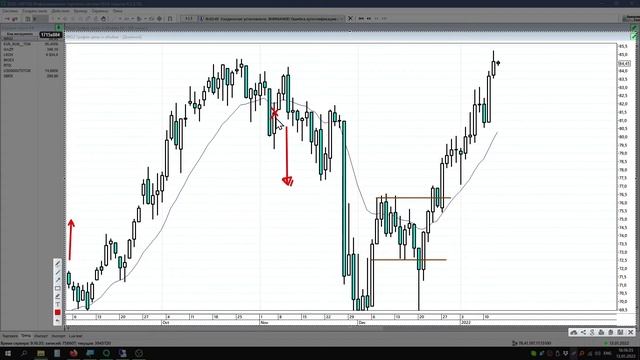This screenshot has width=640, height=360.
Task: Select the USD000UTSTOM instrument row
Action: (x=31, y=71)
